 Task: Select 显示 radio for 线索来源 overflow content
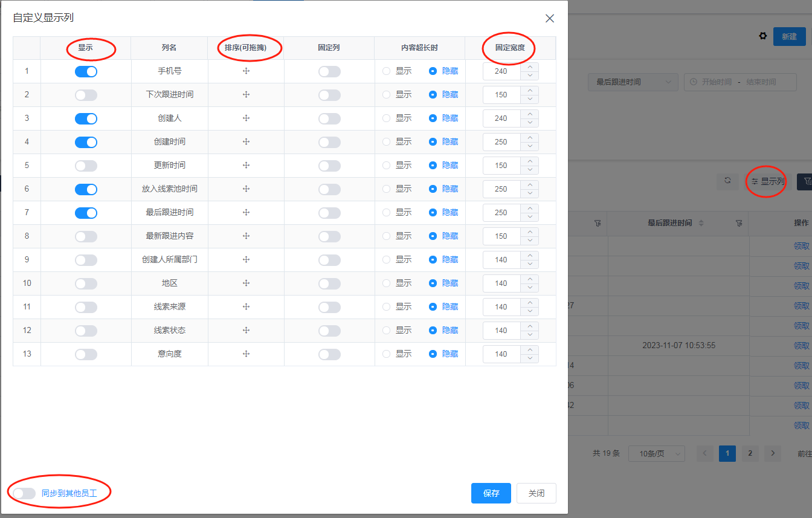[387, 307]
